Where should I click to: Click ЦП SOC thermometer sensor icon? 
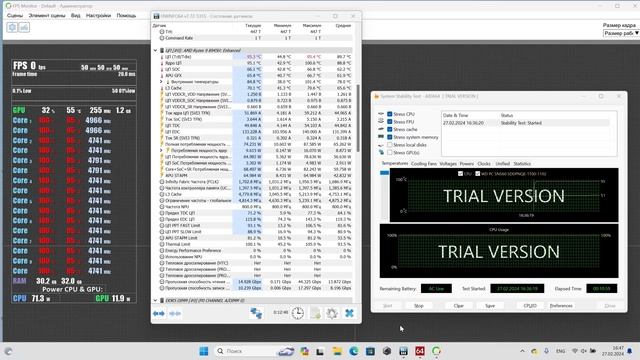point(162,69)
